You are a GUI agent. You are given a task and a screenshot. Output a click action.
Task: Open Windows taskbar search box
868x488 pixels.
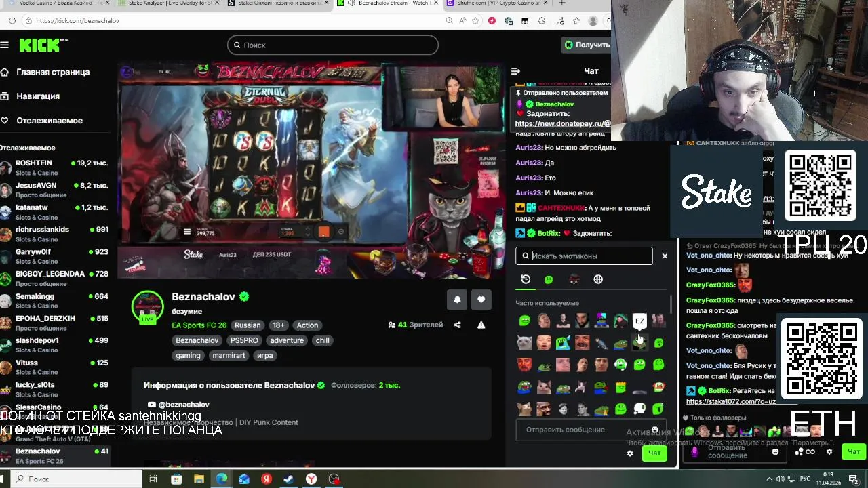click(78, 479)
